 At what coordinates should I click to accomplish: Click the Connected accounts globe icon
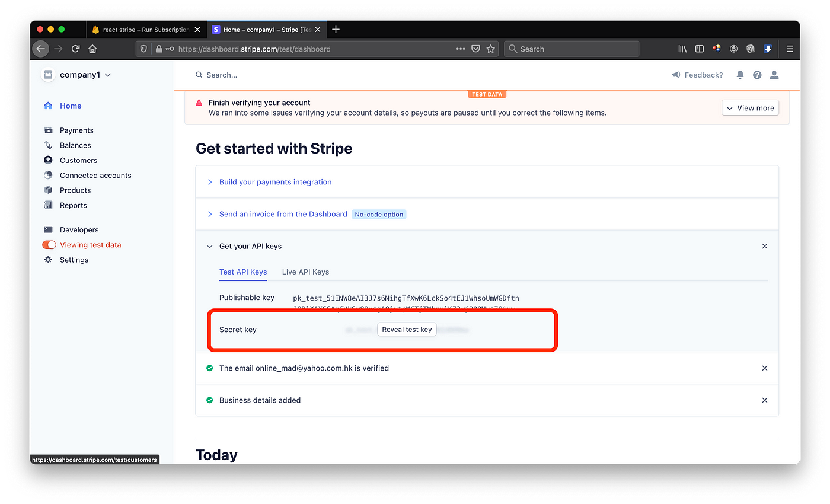[x=48, y=176]
